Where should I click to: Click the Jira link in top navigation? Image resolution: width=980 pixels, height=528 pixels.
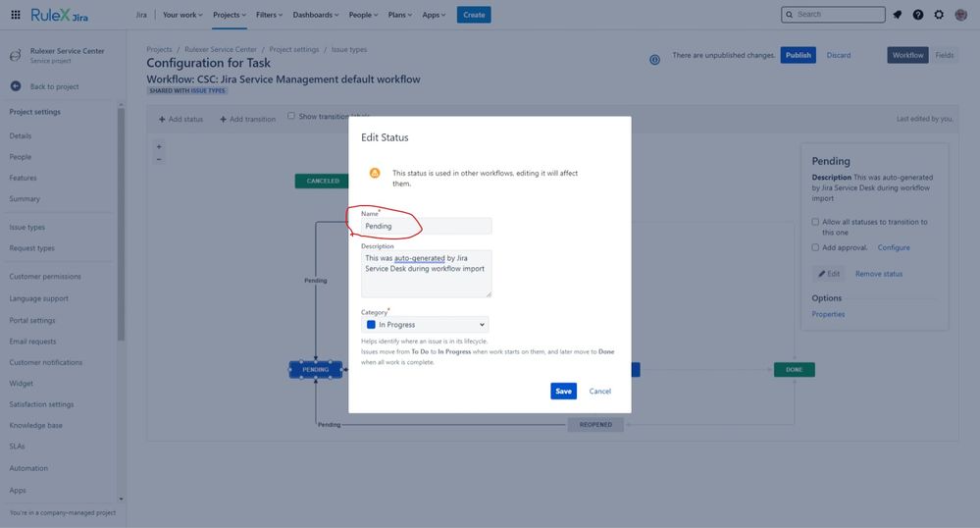click(x=141, y=15)
